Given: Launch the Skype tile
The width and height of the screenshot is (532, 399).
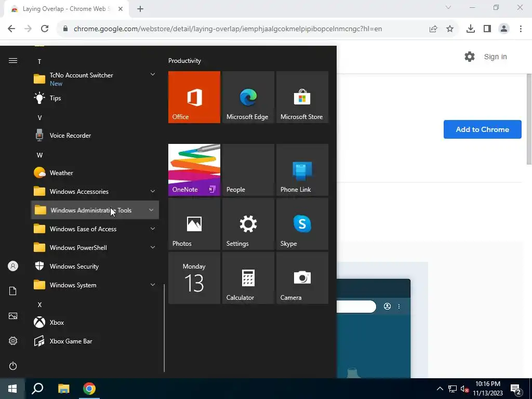Looking at the screenshot, I should (302, 224).
